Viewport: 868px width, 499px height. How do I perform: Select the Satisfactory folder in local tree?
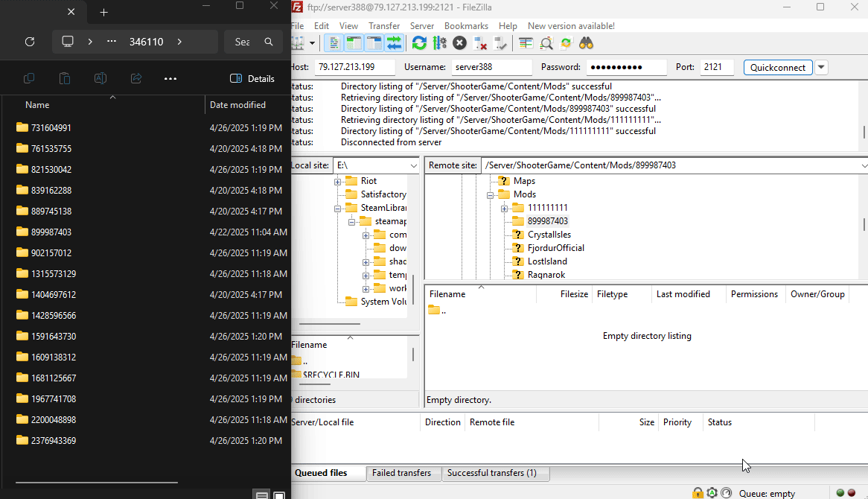pos(383,194)
